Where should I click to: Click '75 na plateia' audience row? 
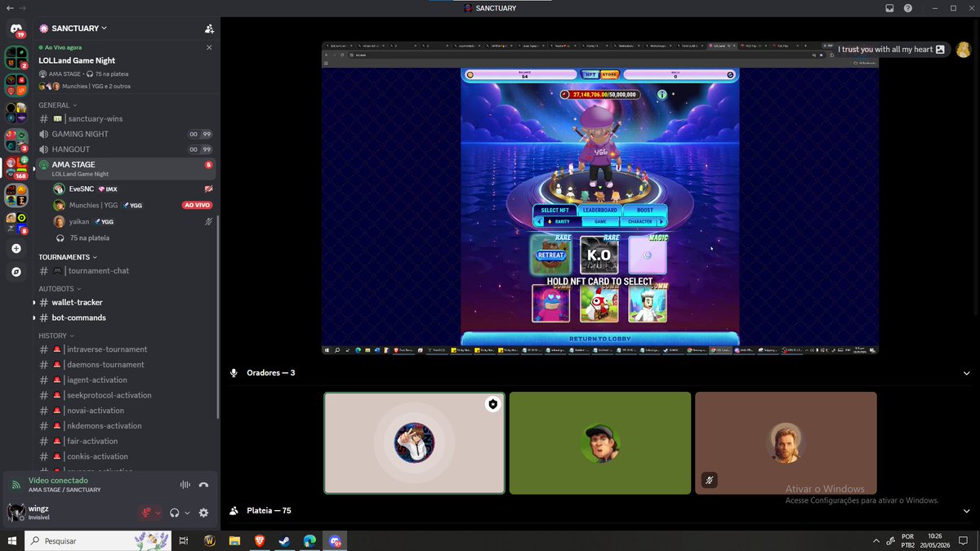tap(132, 238)
